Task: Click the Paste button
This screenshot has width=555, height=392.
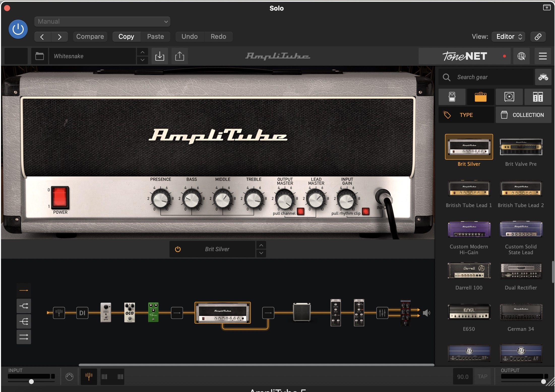Action: click(x=156, y=37)
